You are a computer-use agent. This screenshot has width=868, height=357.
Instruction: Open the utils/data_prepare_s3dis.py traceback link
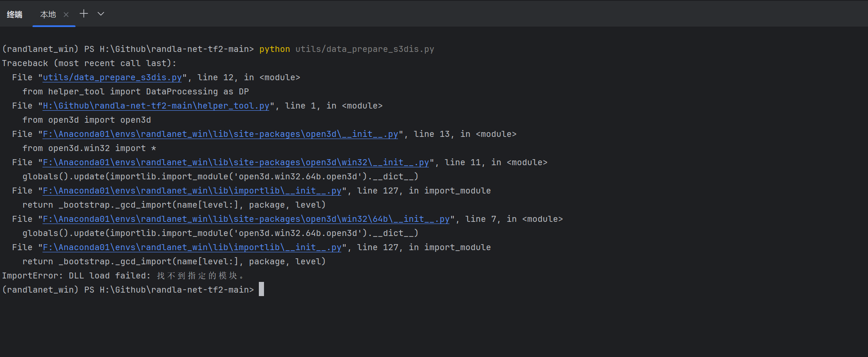[x=112, y=78]
